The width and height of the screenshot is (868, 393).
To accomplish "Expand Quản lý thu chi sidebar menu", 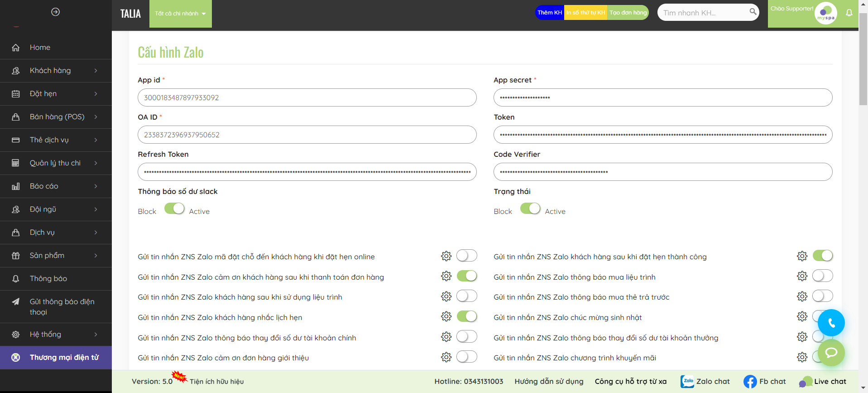I will click(x=56, y=163).
